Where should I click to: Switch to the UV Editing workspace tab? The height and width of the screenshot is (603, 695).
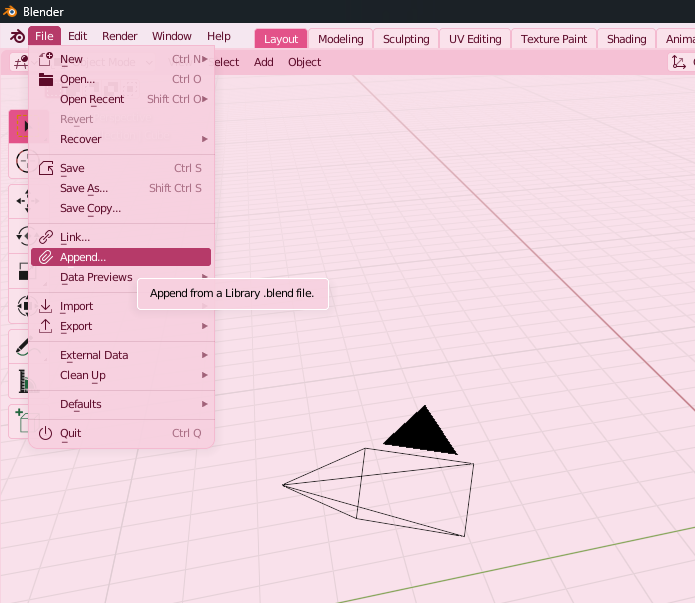click(475, 39)
